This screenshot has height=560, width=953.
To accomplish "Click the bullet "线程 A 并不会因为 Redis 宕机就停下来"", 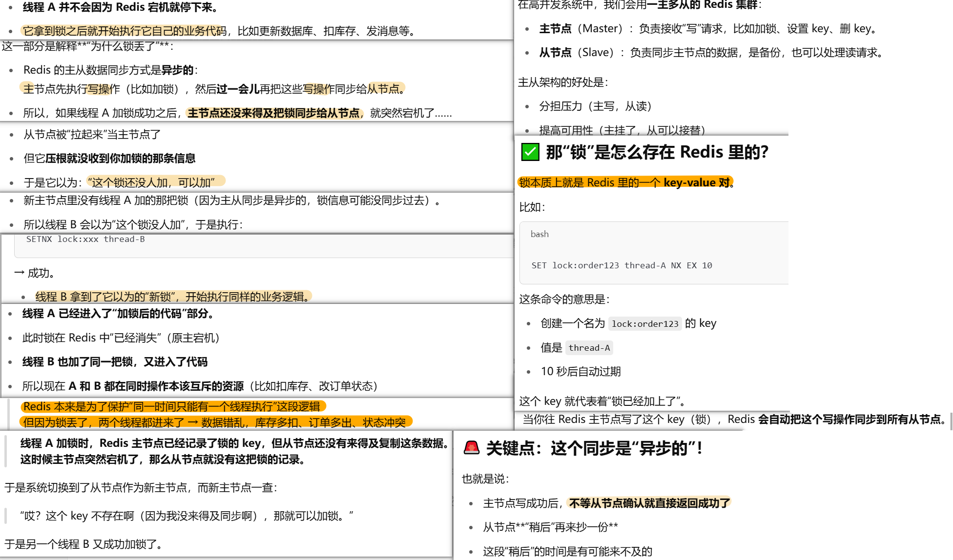I will click(x=121, y=7).
